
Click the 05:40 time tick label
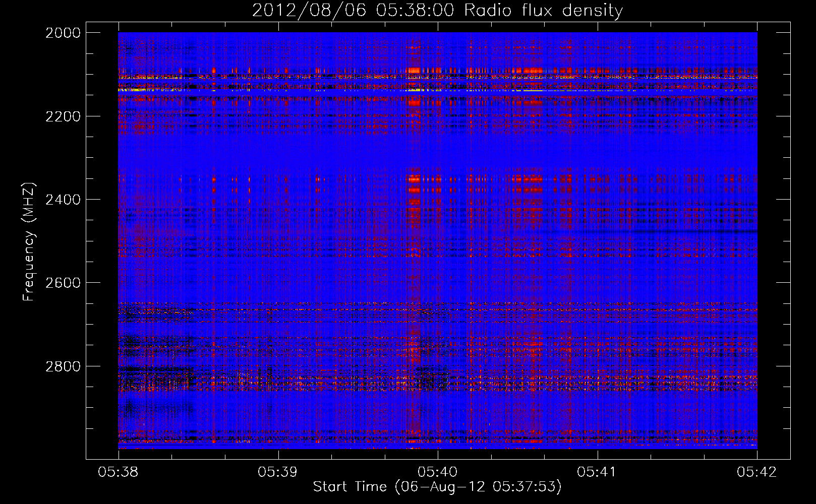click(x=438, y=472)
